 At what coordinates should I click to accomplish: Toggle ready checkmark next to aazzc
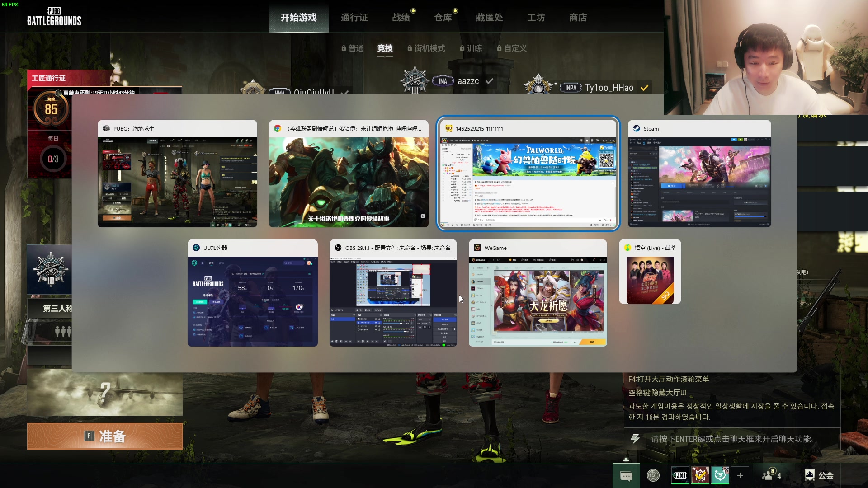[x=489, y=81]
